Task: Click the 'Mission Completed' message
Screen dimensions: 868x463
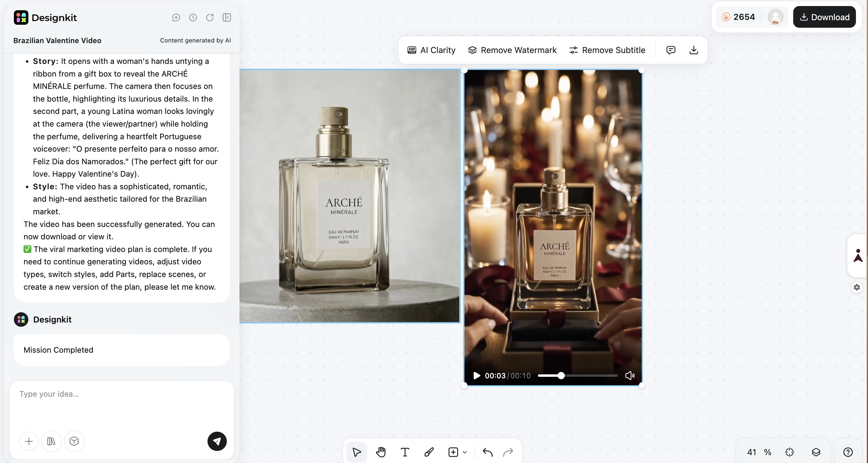Action: pyautogui.click(x=58, y=350)
